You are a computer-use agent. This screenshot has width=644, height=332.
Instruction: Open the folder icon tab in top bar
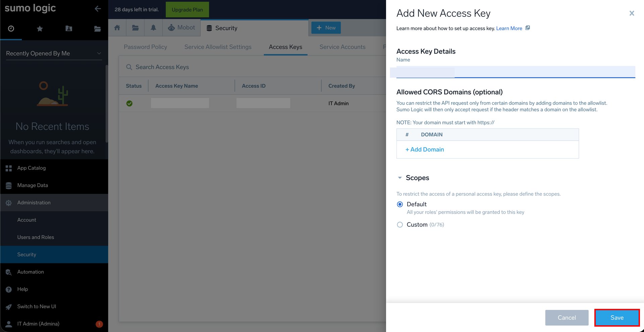pos(135,28)
